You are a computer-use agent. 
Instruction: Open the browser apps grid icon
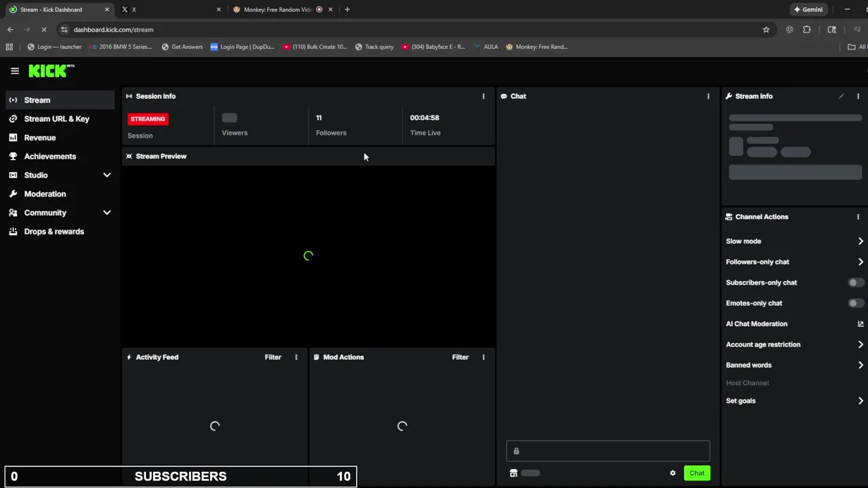[x=9, y=47]
